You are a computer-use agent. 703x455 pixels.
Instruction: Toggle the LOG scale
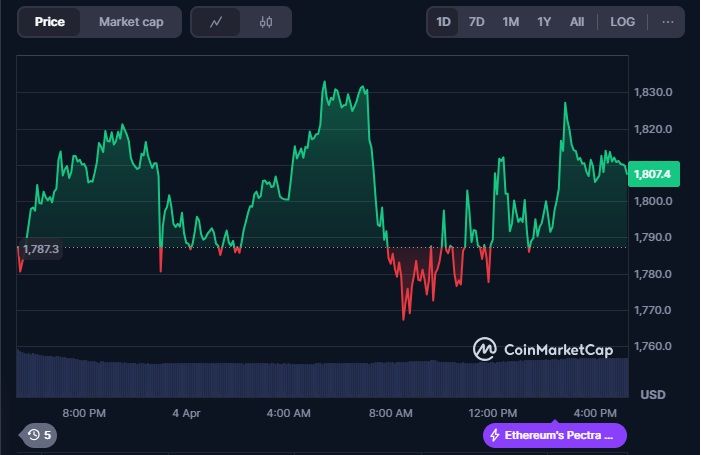click(622, 22)
